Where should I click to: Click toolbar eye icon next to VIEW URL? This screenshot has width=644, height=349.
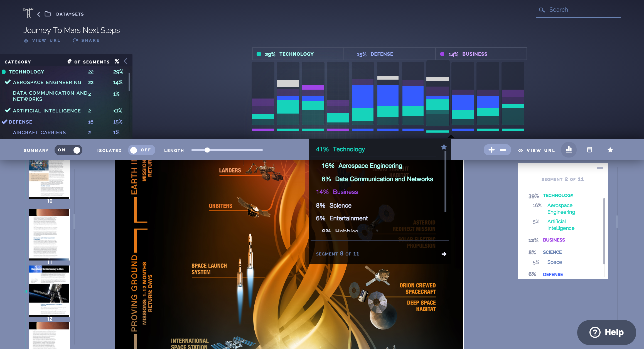pyautogui.click(x=520, y=151)
